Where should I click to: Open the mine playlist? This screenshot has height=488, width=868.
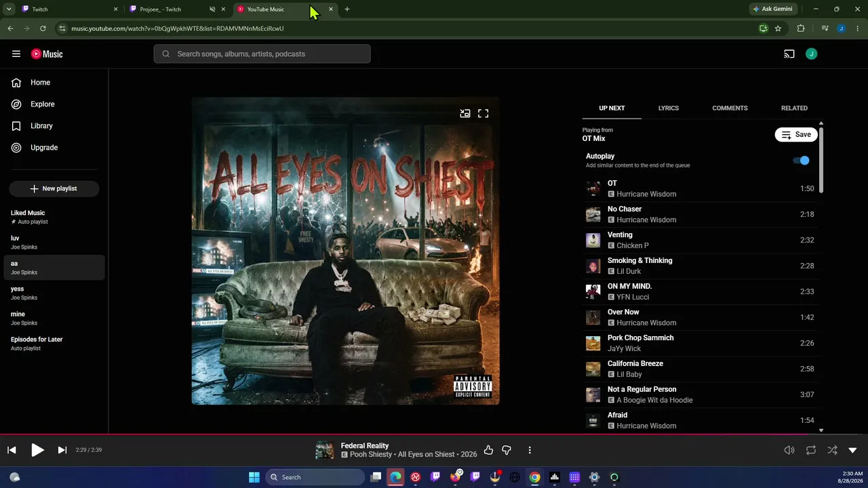54,319
